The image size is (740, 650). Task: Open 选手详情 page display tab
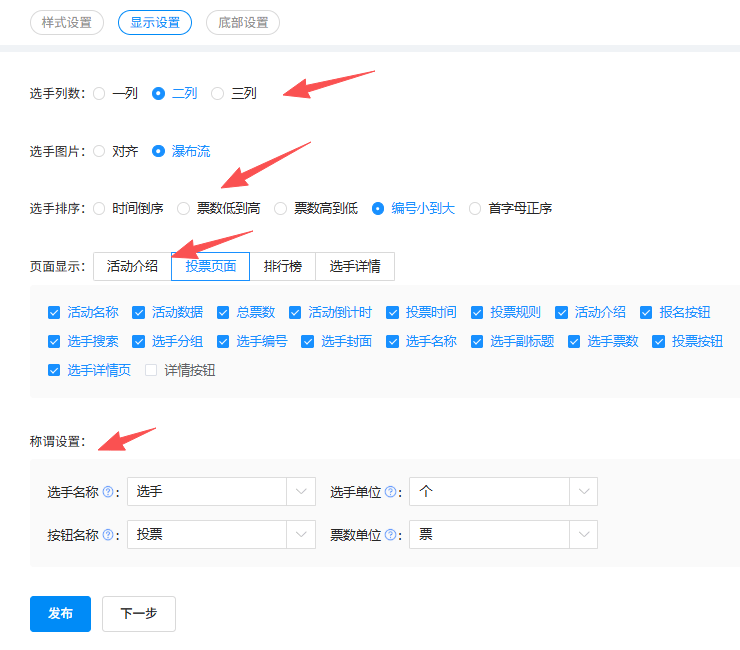click(x=355, y=266)
